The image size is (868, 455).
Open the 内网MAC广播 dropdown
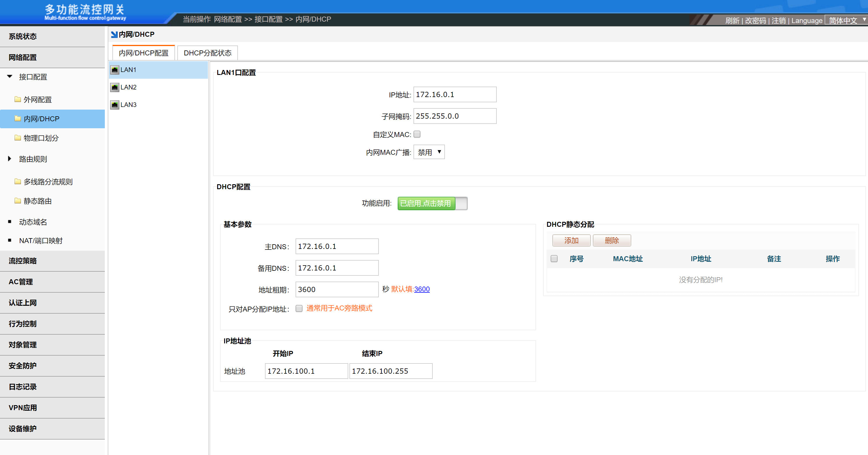pyautogui.click(x=429, y=152)
